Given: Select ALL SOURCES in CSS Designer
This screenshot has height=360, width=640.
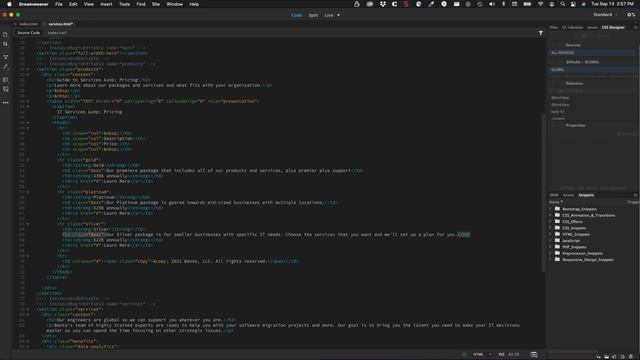Looking at the screenshot, I should pos(592,53).
